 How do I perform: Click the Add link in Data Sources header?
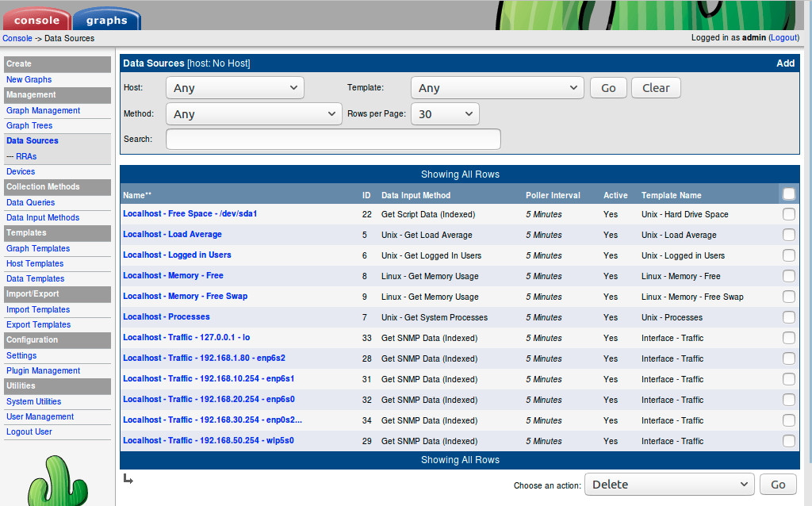(x=785, y=63)
